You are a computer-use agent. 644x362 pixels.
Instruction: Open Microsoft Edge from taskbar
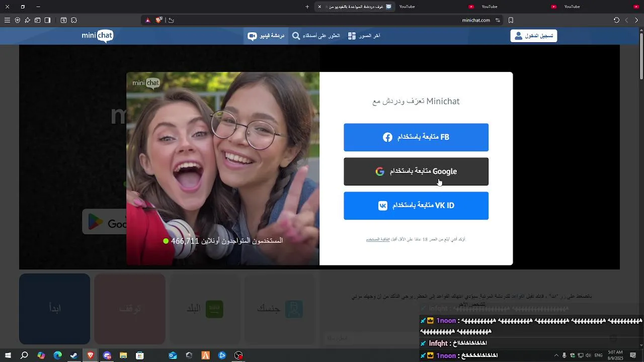pos(57,355)
